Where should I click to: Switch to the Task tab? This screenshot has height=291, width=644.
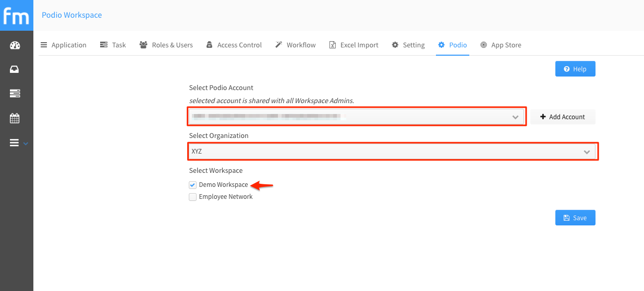click(113, 45)
